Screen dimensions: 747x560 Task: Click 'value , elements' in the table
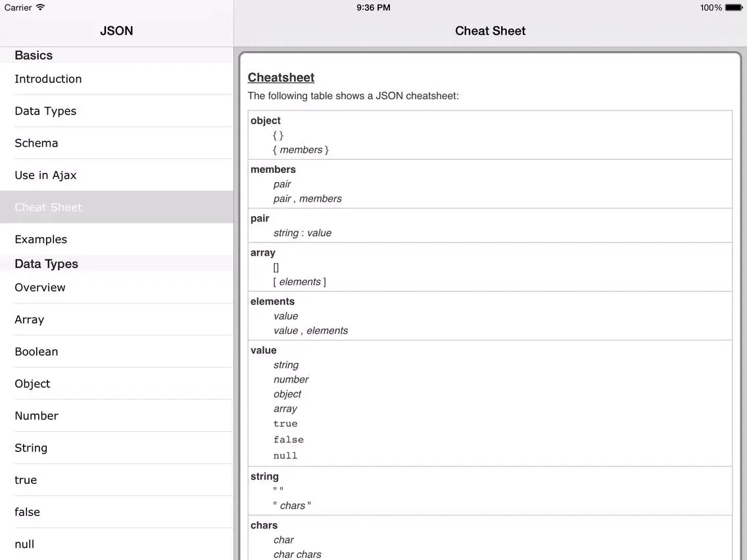[310, 331]
